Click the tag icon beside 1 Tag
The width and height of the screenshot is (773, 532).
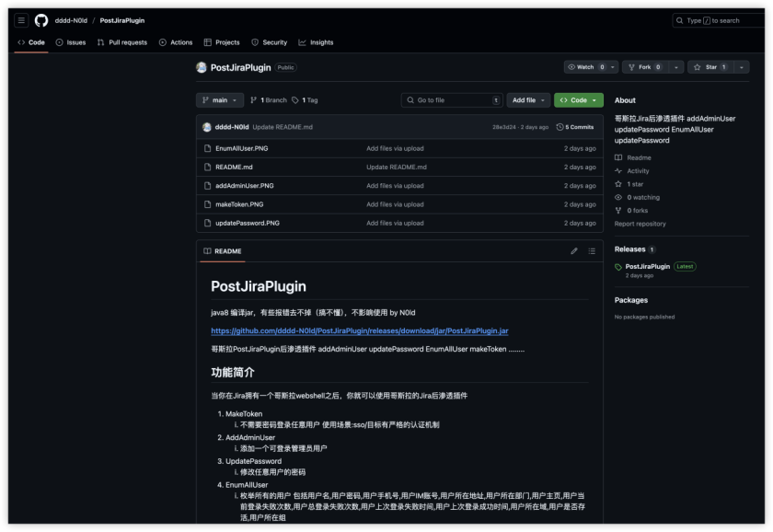coord(295,100)
